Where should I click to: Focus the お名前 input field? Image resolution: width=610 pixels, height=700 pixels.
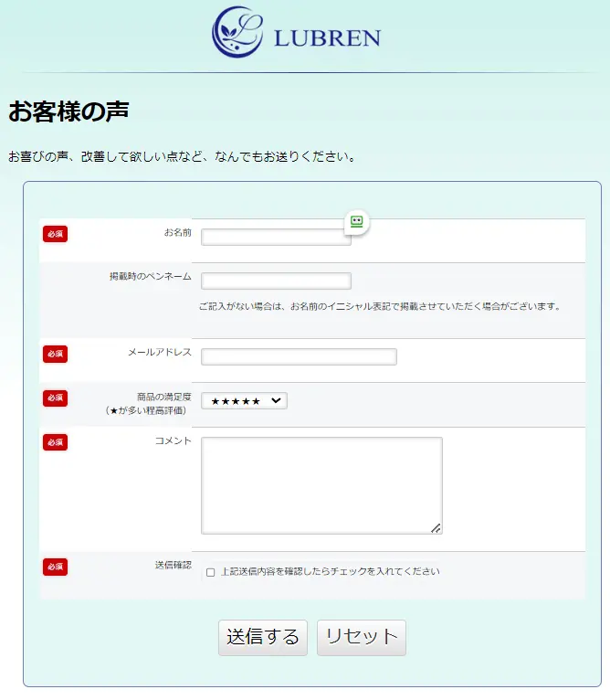point(276,237)
